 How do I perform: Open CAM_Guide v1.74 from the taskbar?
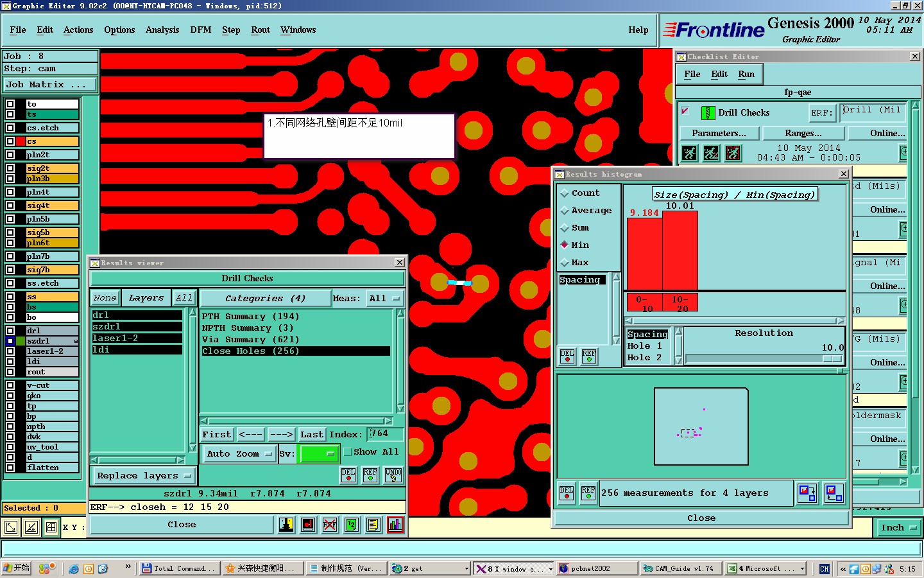click(x=681, y=568)
